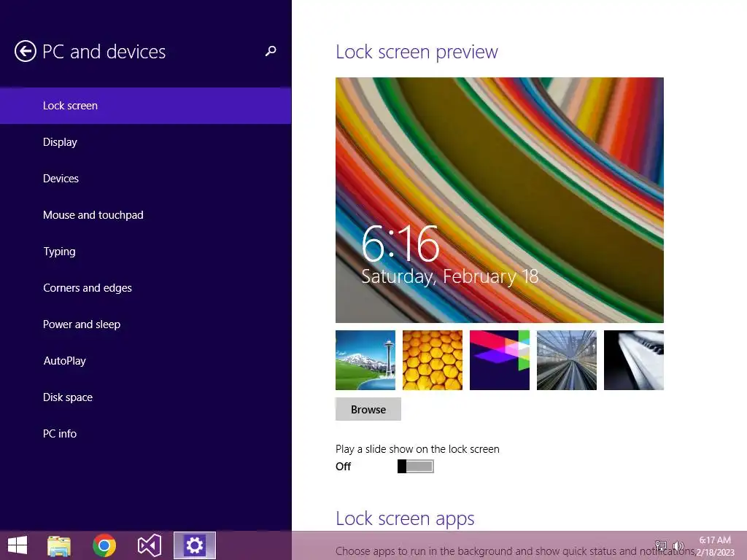Open the Typing settings category

145,252
